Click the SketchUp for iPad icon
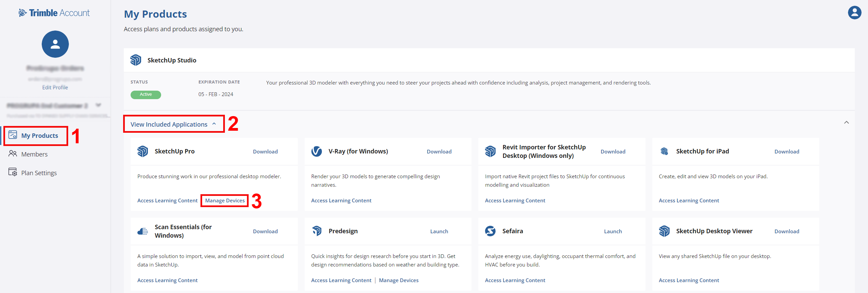 pyautogui.click(x=664, y=151)
